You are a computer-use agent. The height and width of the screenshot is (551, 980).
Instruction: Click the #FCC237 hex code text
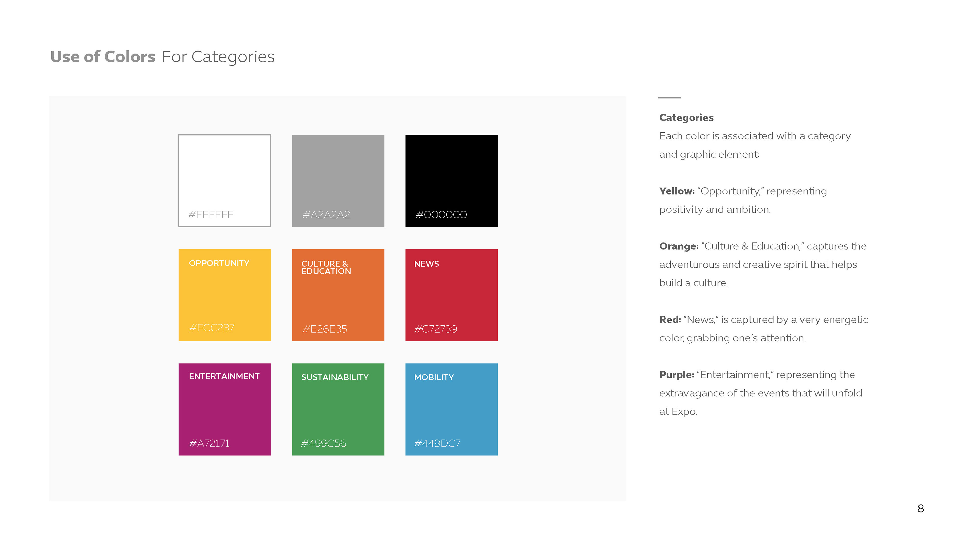(x=212, y=328)
